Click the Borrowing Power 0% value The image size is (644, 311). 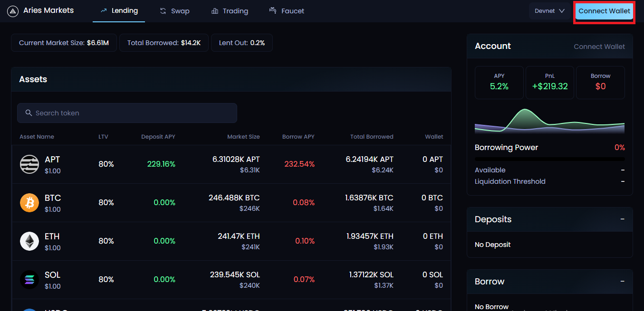tap(620, 148)
